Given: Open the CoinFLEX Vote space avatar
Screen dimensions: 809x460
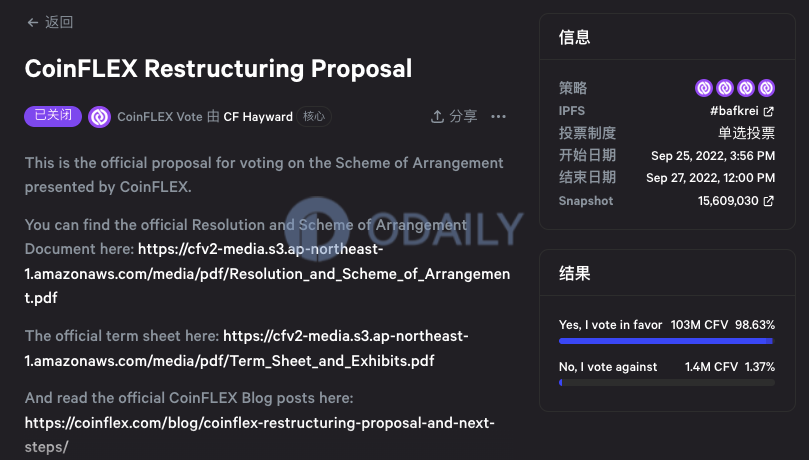Looking at the screenshot, I should pos(100,117).
